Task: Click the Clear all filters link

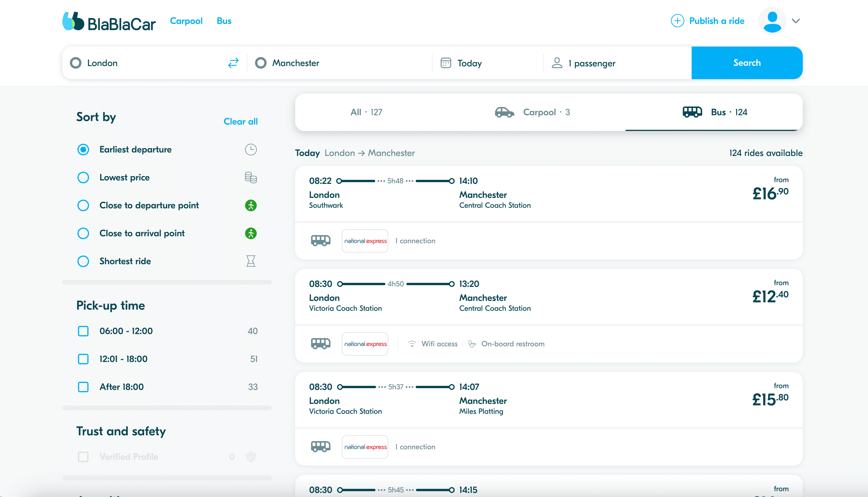Action: (240, 122)
